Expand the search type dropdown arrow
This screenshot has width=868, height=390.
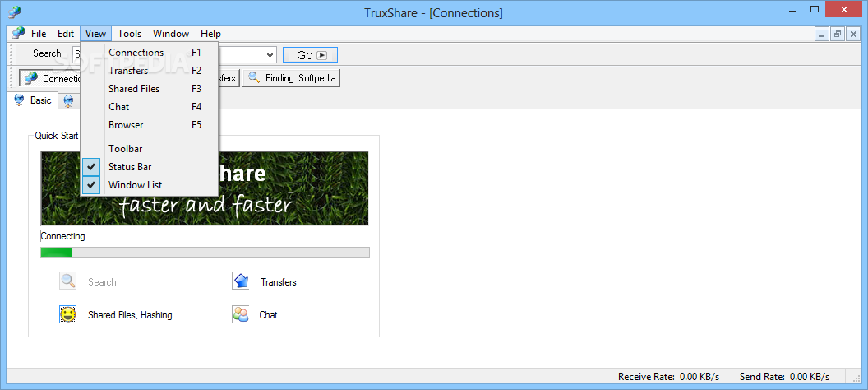270,54
